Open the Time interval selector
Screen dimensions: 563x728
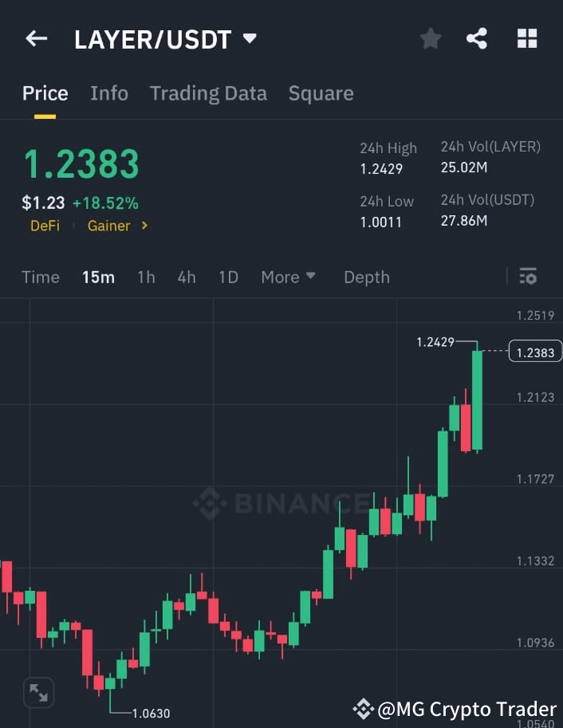pos(40,277)
